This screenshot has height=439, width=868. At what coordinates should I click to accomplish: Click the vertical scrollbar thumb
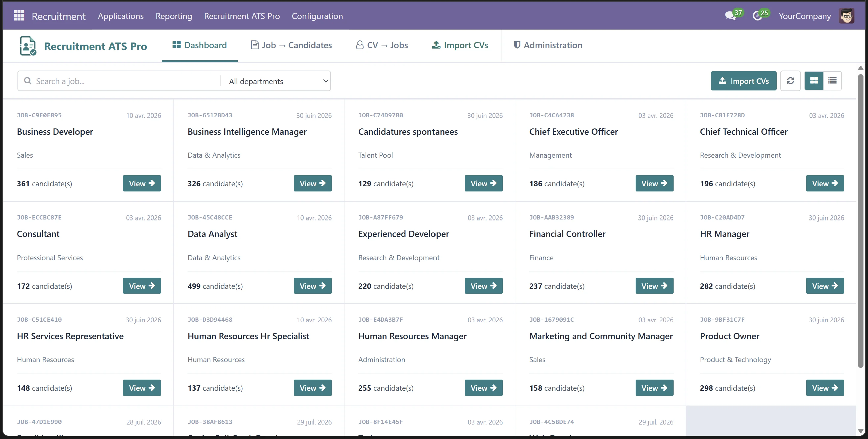point(860,221)
